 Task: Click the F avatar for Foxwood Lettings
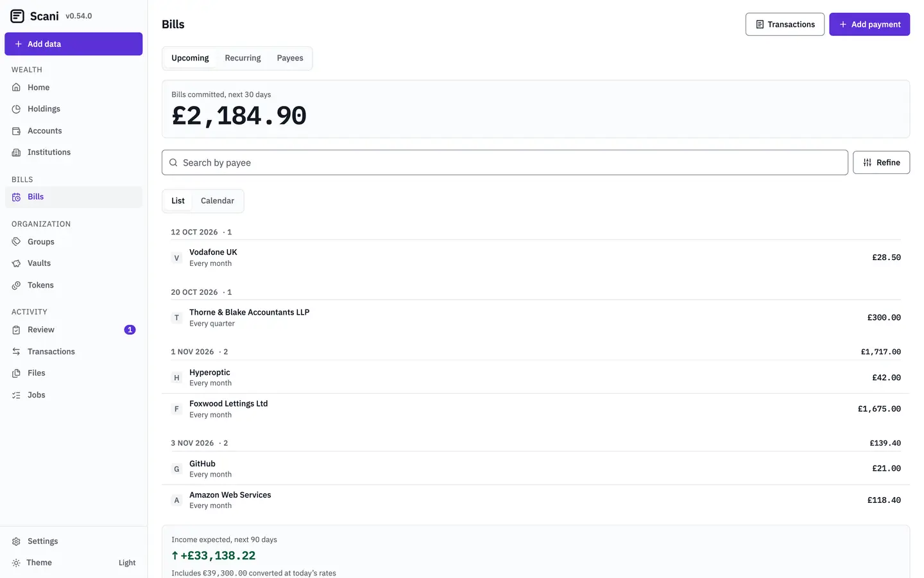pos(176,409)
